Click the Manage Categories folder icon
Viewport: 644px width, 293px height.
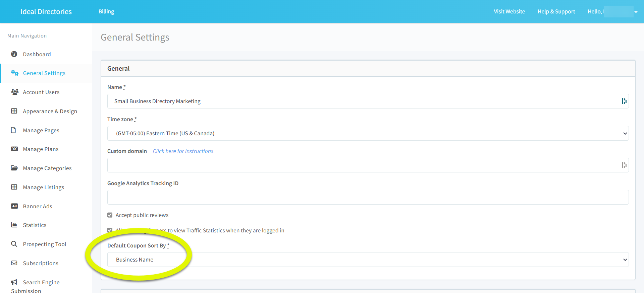[14, 168]
